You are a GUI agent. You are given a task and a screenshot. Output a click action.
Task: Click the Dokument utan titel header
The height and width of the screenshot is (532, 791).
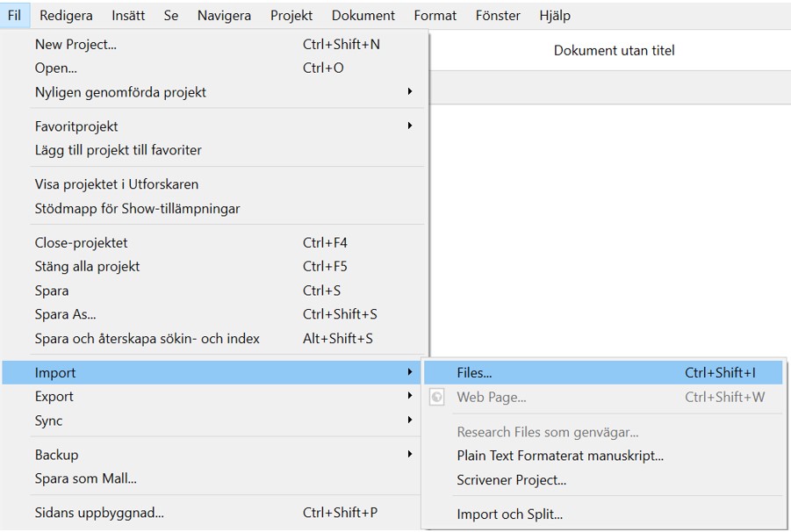[x=614, y=50]
